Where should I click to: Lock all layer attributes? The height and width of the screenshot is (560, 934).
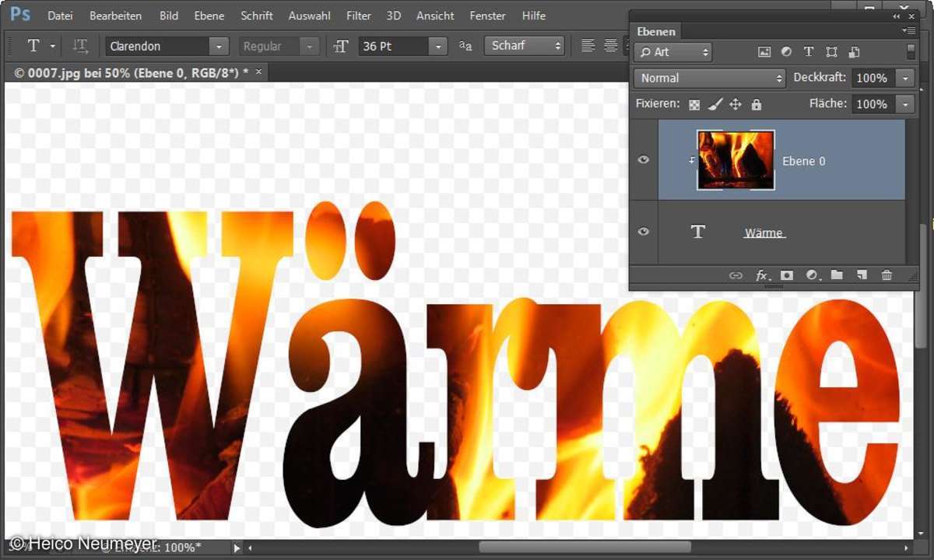click(757, 103)
